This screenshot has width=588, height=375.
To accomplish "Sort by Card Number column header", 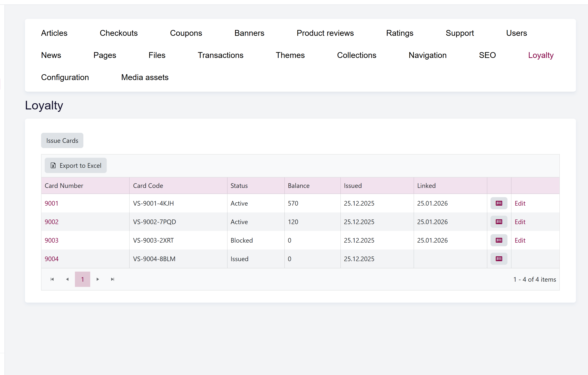I will 85,186.
